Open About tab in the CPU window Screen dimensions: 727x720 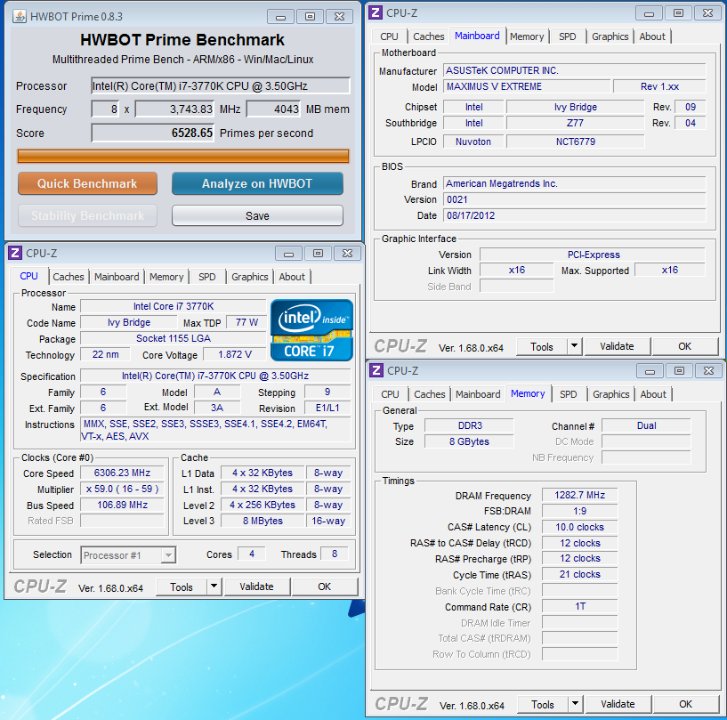coord(292,277)
